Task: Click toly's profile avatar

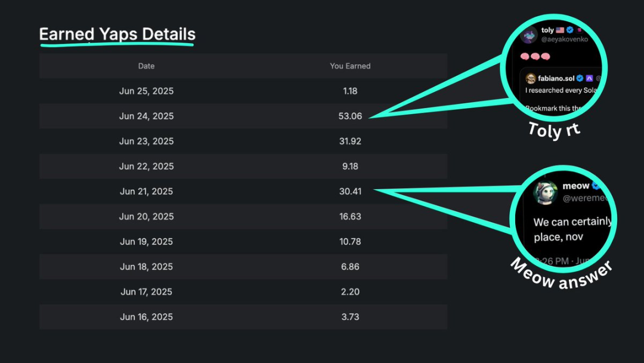Action: [x=529, y=36]
